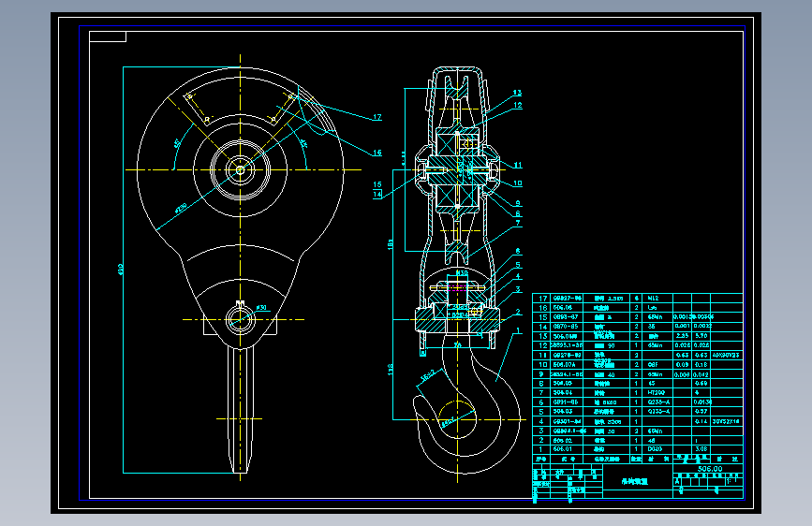Viewport: 812px width, 526px height.
Task: Click Q235-A material in parts list row 5
Action: tap(658, 412)
